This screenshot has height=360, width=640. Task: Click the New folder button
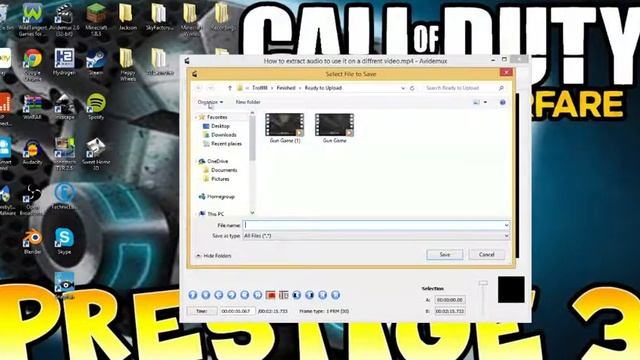coord(248,102)
